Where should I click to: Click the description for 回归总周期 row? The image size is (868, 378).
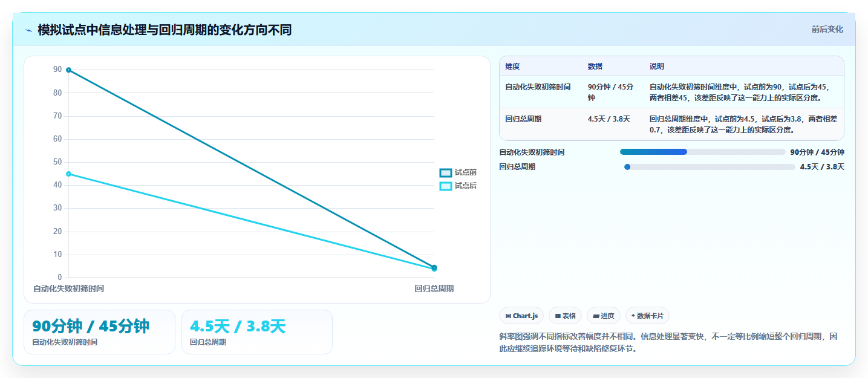[743, 124]
